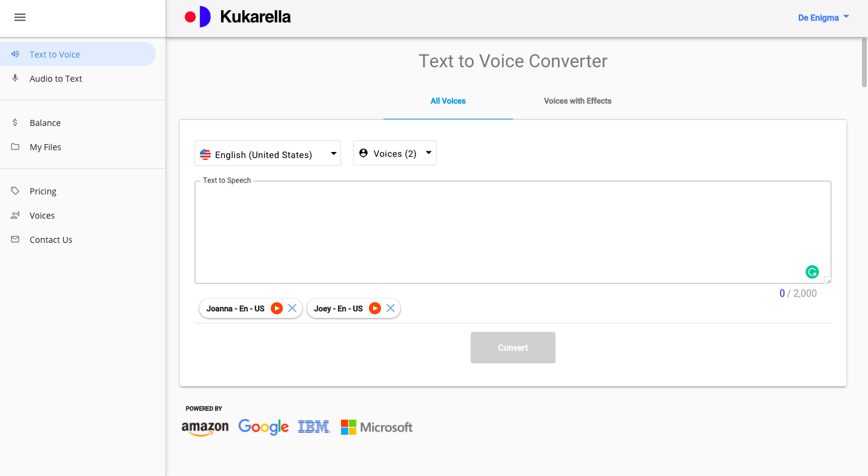Open the hamburger menu icon
The height and width of the screenshot is (476, 868).
click(20, 18)
